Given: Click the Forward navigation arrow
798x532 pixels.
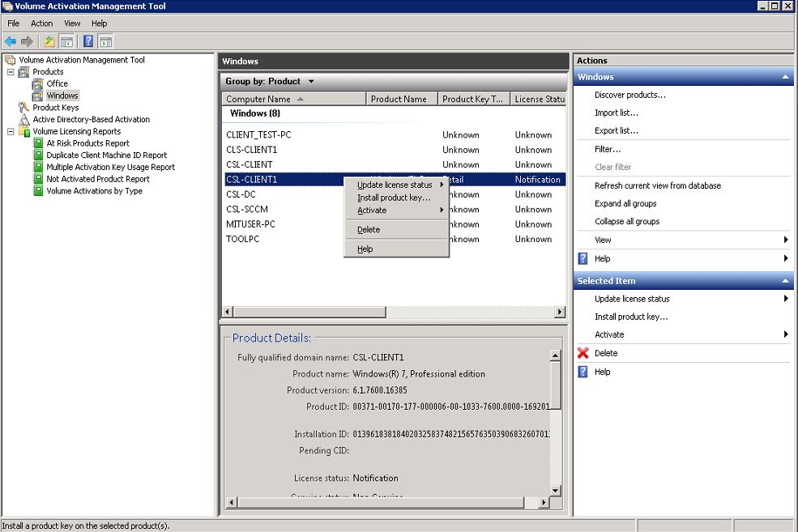Looking at the screenshot, I should 27,40.
